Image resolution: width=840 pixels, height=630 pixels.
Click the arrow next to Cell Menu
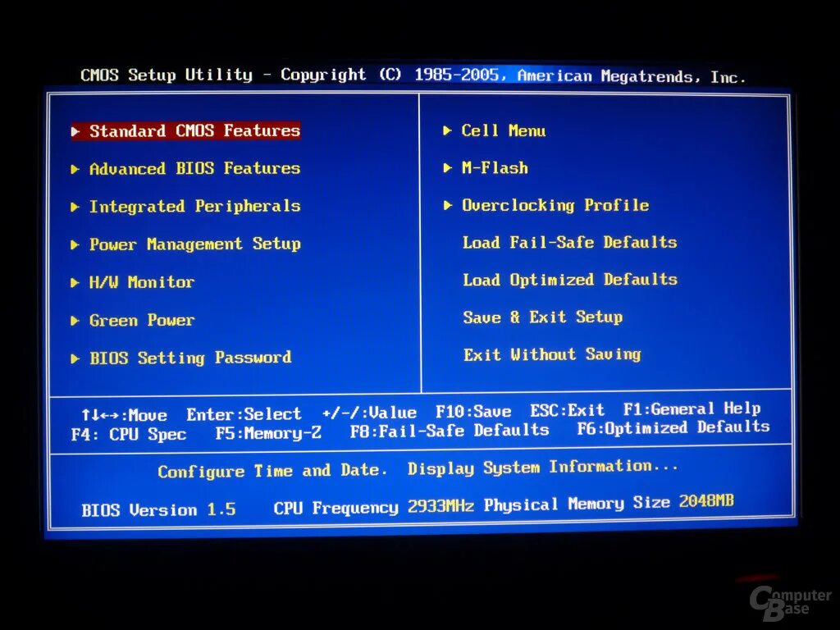tap(448, 130)
